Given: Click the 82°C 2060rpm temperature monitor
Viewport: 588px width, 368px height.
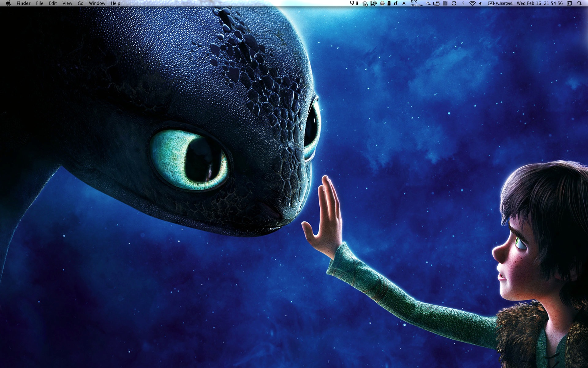Looking at the screenshot, I should (x=417, y=3).
